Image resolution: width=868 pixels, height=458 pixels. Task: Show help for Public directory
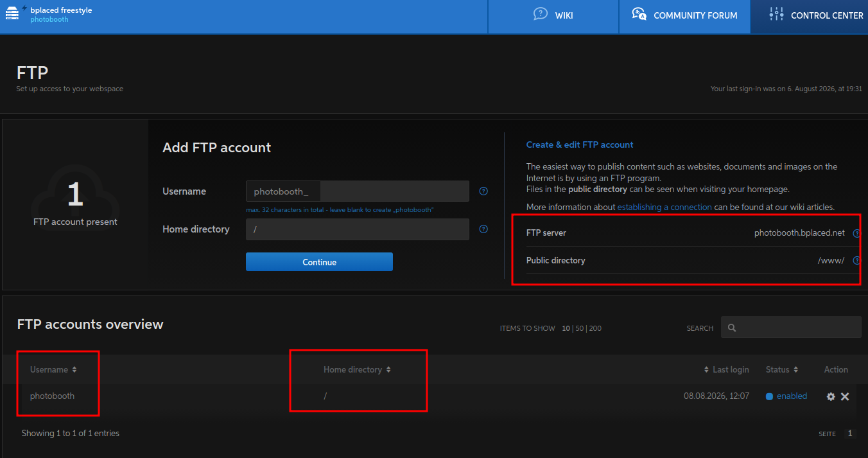856,261
